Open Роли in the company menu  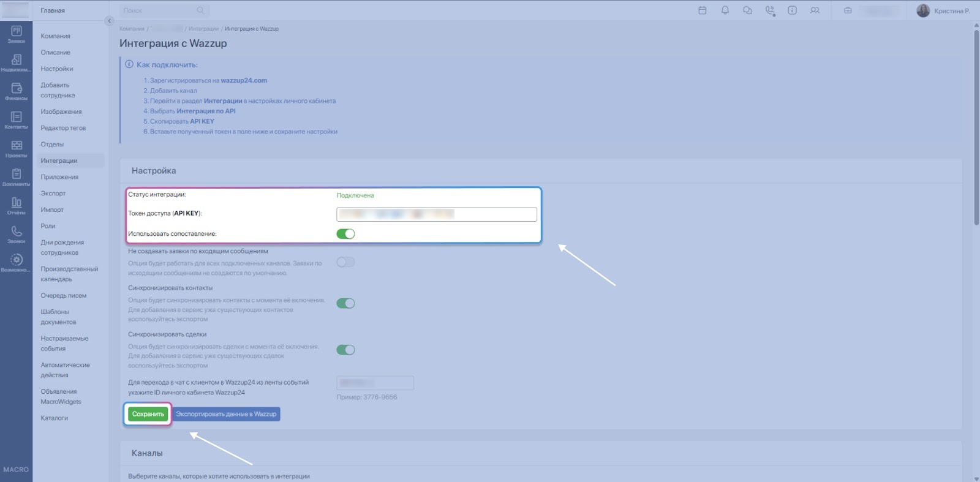[x=48, y=226]
